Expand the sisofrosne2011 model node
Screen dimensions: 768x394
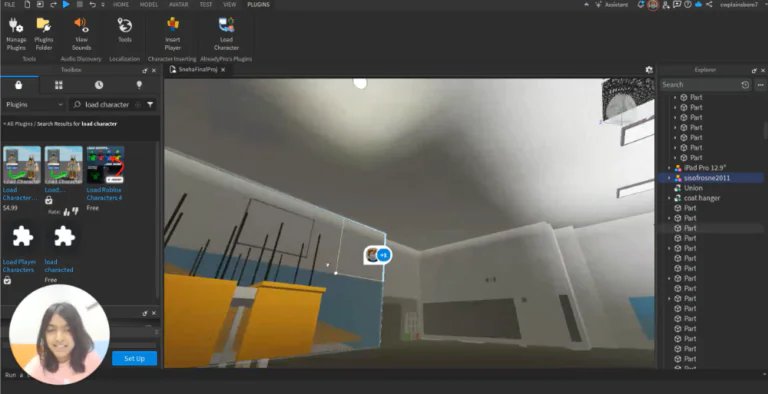point(670,178)
